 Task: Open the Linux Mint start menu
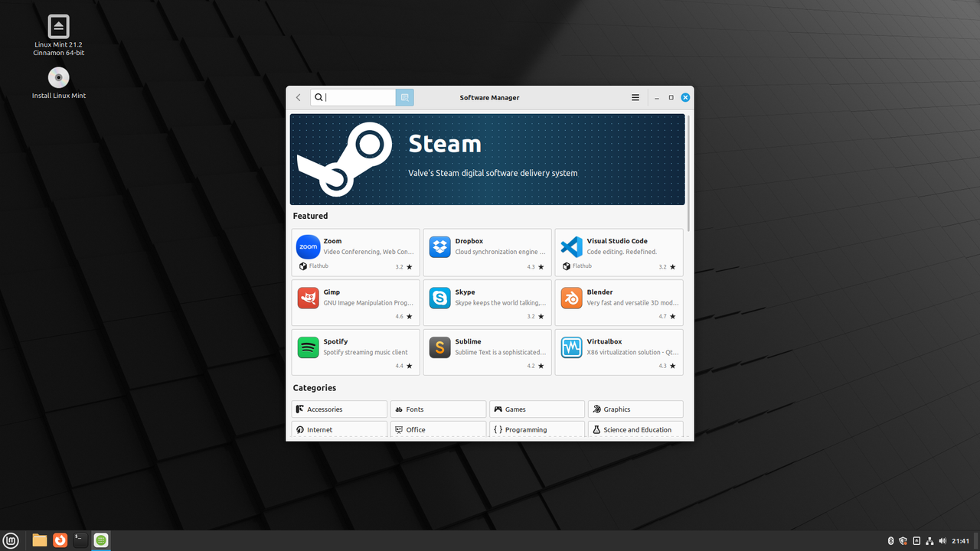11,540
